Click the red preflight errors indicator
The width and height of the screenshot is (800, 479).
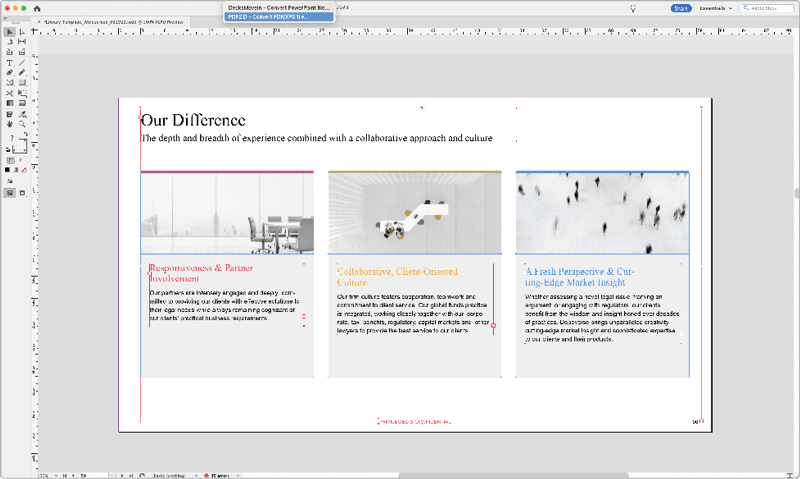click(206, 475)
